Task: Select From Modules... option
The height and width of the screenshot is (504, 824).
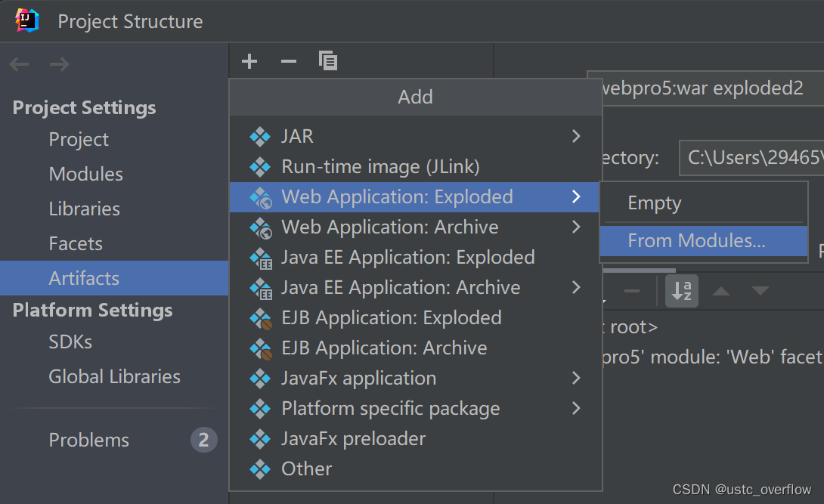Action: coord(696,241)
